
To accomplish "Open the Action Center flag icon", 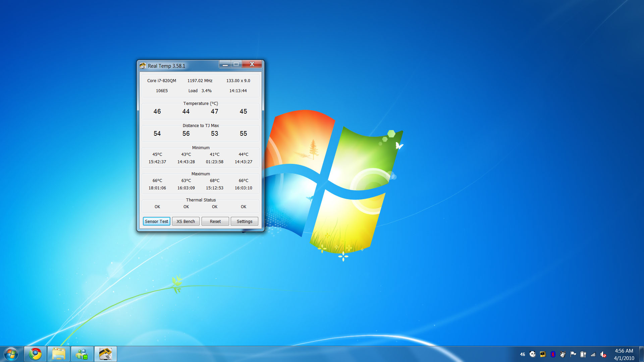I will point(573,354).
